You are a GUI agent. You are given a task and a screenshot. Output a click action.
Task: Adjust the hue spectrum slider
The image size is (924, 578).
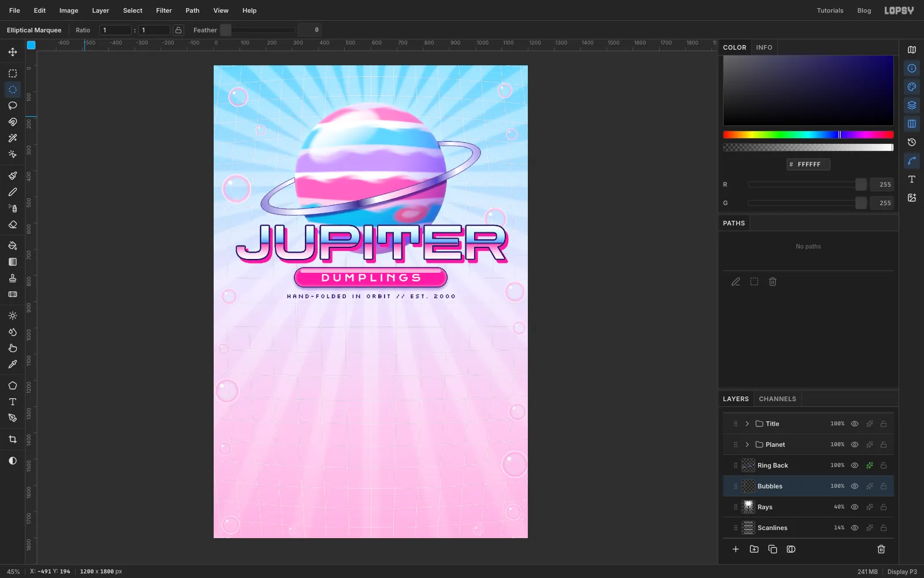click(808, 135)
